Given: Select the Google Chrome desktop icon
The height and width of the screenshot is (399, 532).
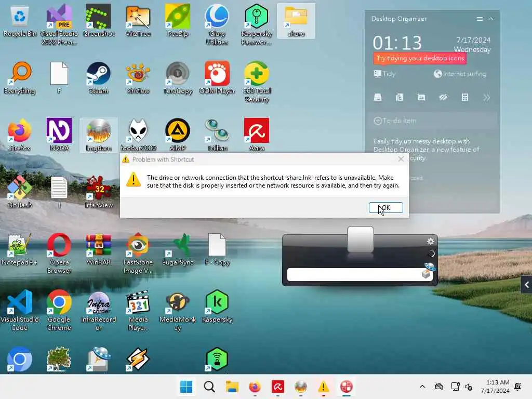Looking at the screenshot, I should pyautogui.click(x=59, y=310).
